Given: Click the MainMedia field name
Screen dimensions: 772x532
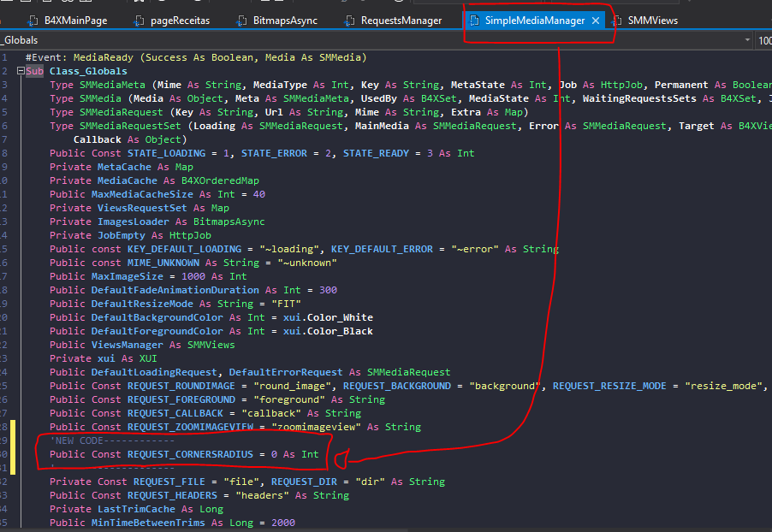Looking at the screenshot, I should point(382,126).
